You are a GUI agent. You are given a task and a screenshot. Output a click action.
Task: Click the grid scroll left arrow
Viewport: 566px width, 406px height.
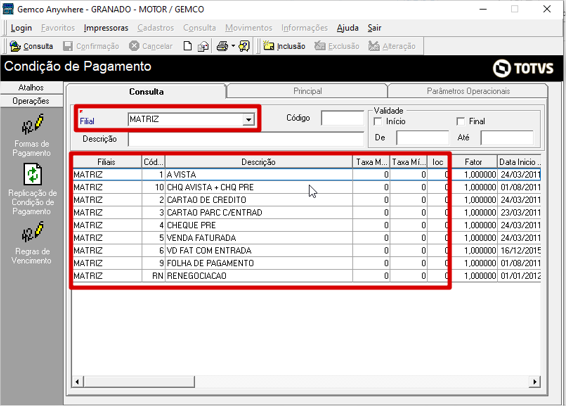(77, 381)
